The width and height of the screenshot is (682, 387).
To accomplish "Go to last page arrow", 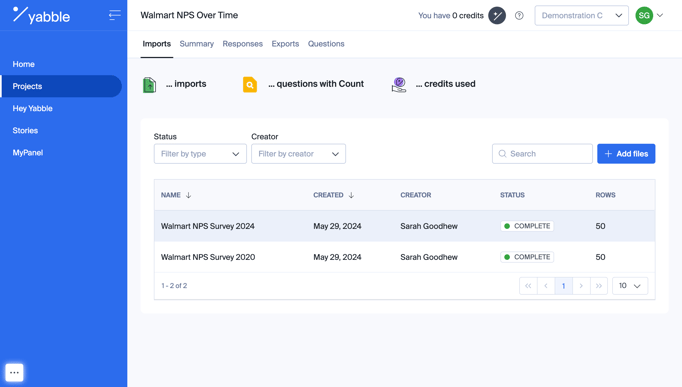I will point(598,286).
